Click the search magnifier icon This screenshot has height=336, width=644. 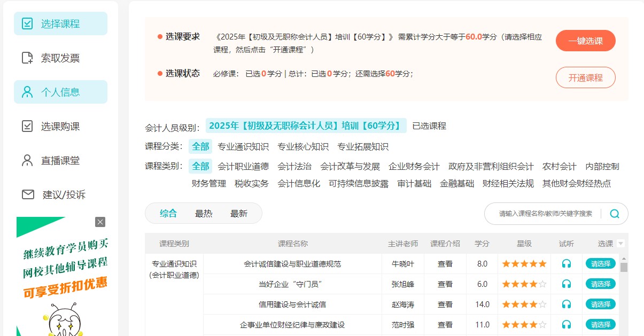614,214
